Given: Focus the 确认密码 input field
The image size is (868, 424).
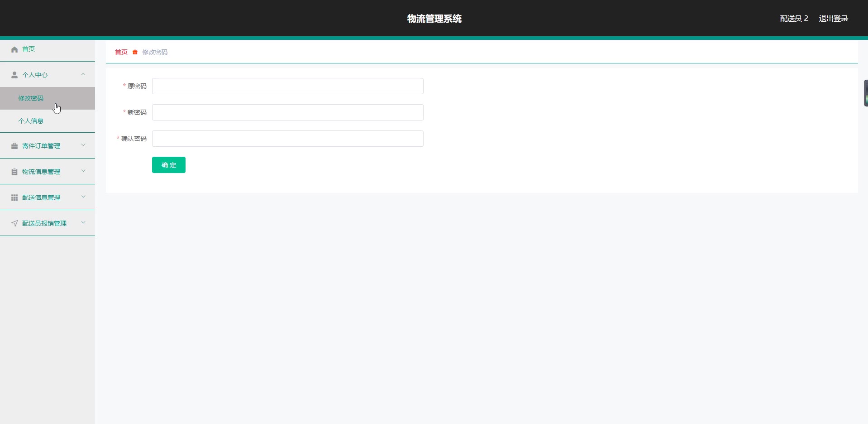Looking at the screenshot, I should 288,139.
